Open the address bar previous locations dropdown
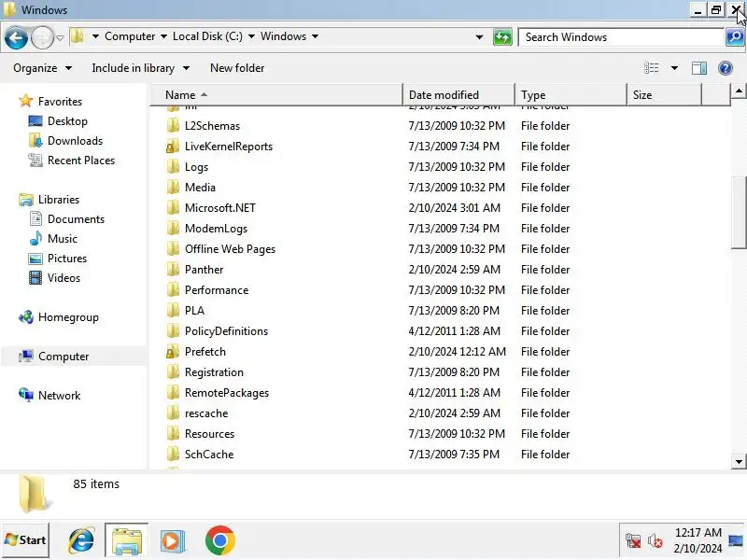The width and height of the screenshot is (747, 560). [479, 37]
